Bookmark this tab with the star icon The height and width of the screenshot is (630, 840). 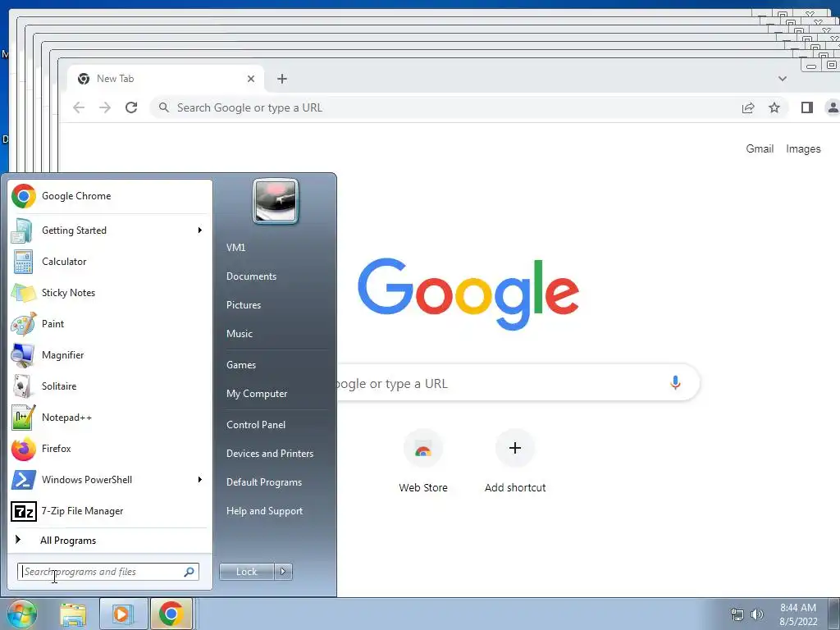pos(774,107)
